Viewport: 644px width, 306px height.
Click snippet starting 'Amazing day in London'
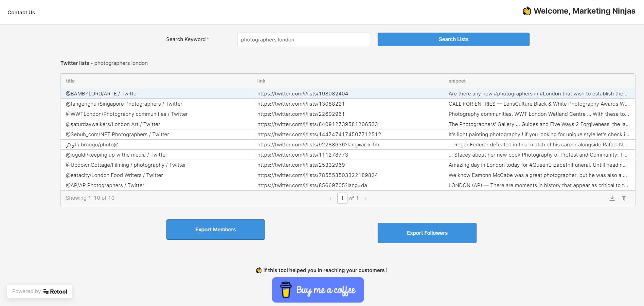click(x=538, y=165)
